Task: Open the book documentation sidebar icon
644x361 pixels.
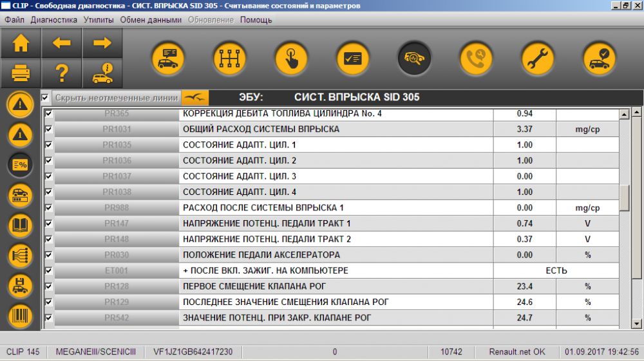Action: tap(20, 226)
